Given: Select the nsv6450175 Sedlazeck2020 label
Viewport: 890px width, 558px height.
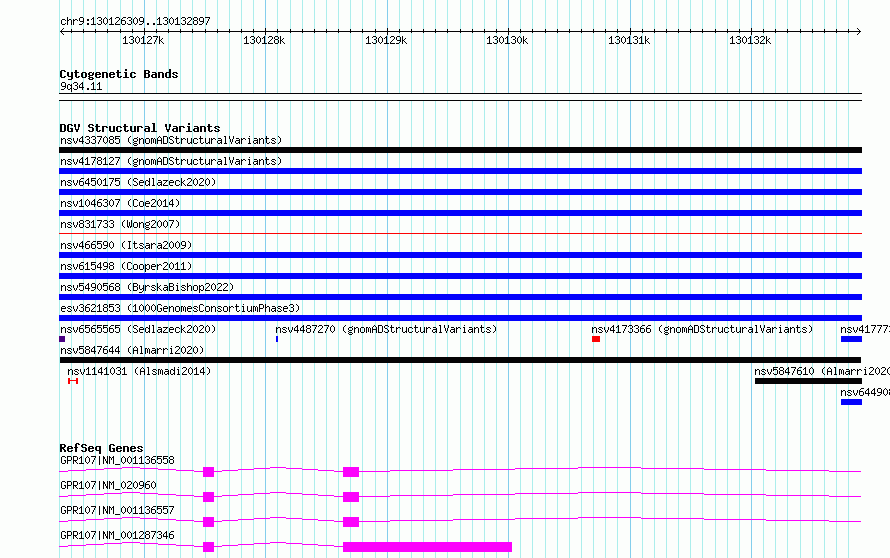Looking at the screenshot, I should point(138,182).
